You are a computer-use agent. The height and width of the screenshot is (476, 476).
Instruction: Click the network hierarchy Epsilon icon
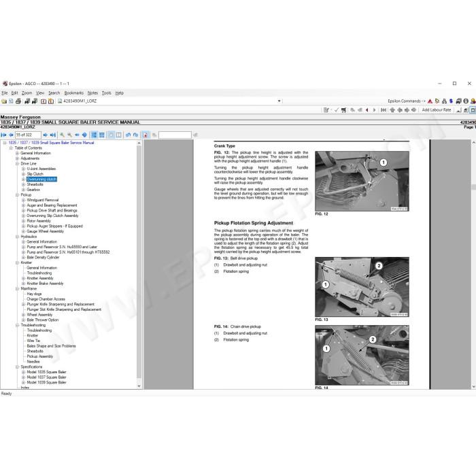445,101
